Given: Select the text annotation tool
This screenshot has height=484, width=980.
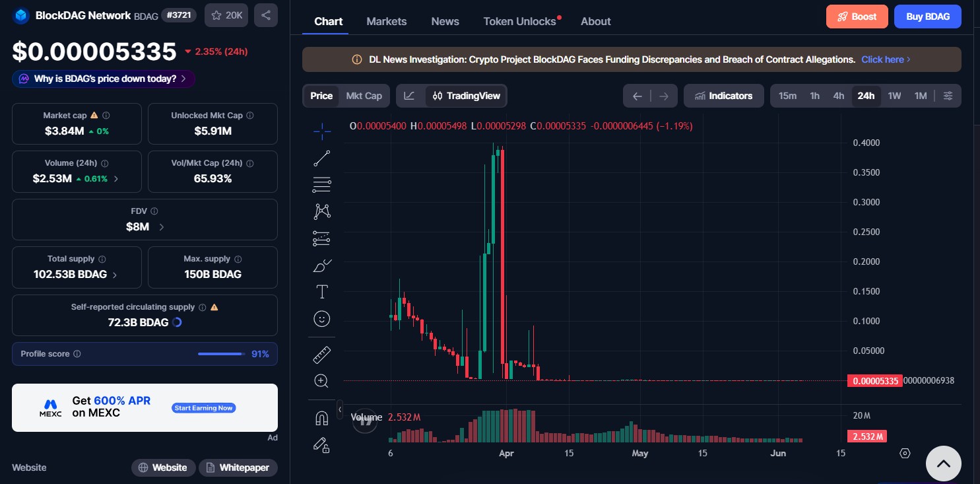Looking at the screenshot, I should (322, 292).
